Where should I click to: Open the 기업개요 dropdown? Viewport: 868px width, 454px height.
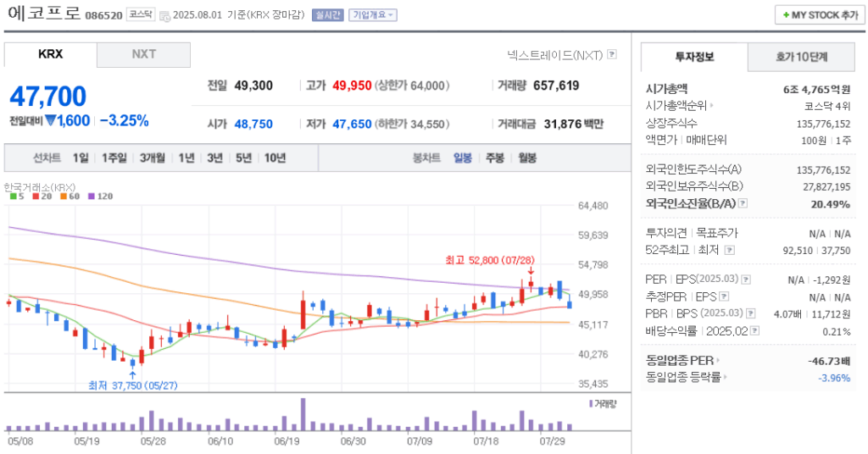click(373, 15)
